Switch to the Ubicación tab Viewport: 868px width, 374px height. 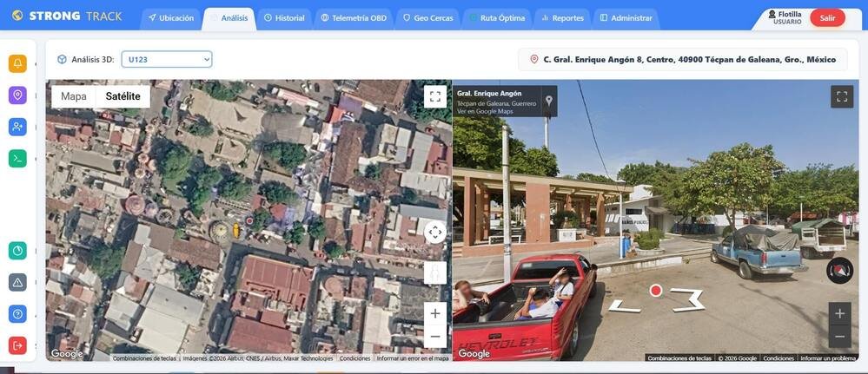171,18
